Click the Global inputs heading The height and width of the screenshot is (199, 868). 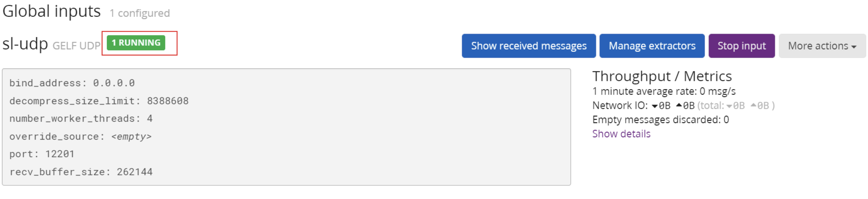(51, 11)
